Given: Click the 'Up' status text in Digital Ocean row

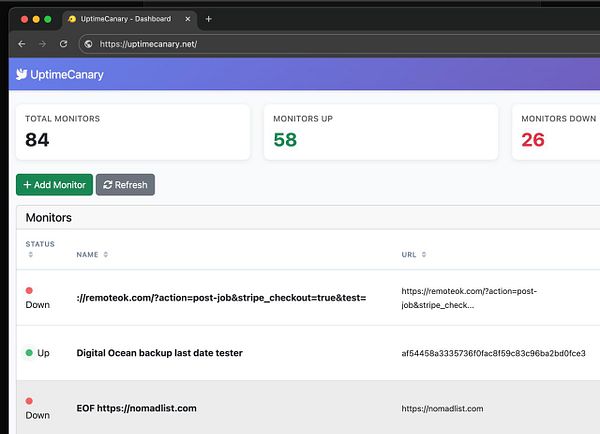Looking at the screenshot, I should [43, 353].
